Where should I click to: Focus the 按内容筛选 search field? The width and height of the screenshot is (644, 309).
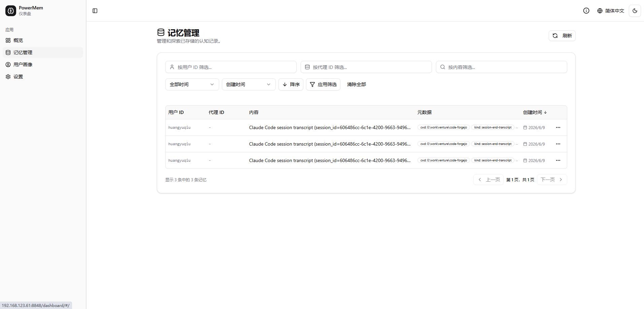(x=502, y=67)
